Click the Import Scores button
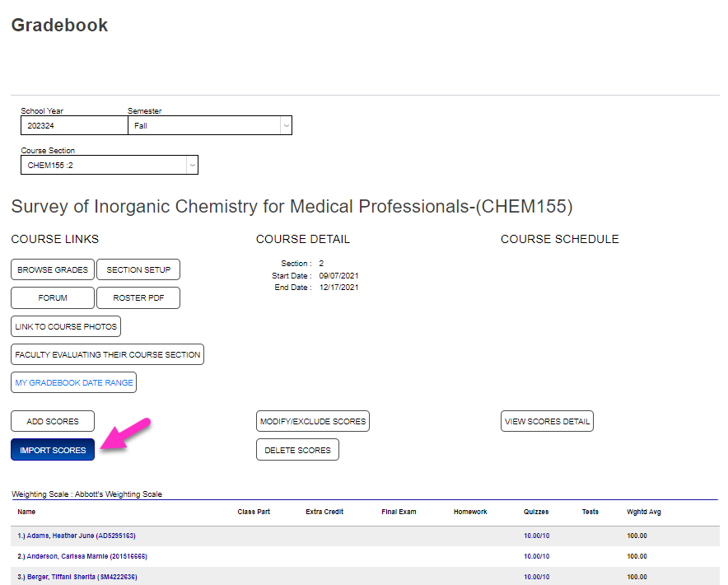728x585 pixels. click(x=52, y=449)
